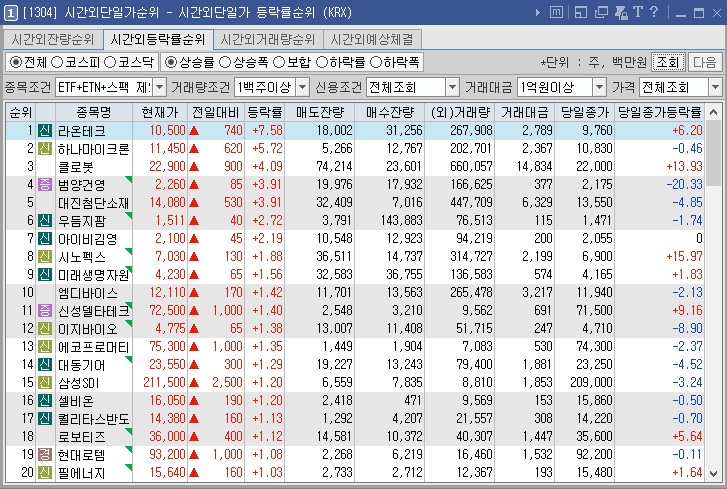Sort by 등락률 column header
The image size is (727, 489).
264,112
